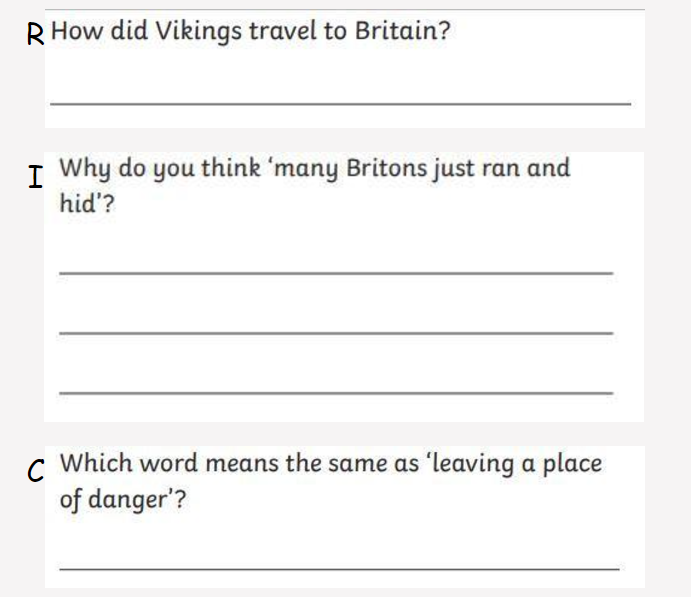This screenshot has height=597, width=691.
Task: Click the word 'hid' in second question
Action: point(78,203)
